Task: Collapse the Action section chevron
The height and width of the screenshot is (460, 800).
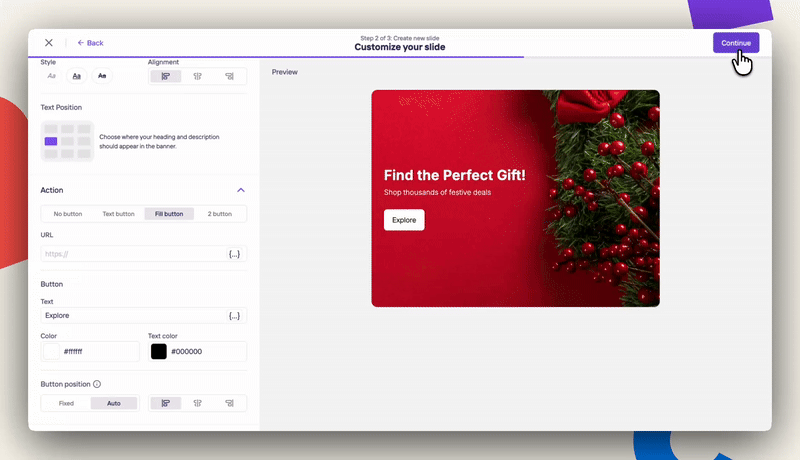Action: point(241,190)
